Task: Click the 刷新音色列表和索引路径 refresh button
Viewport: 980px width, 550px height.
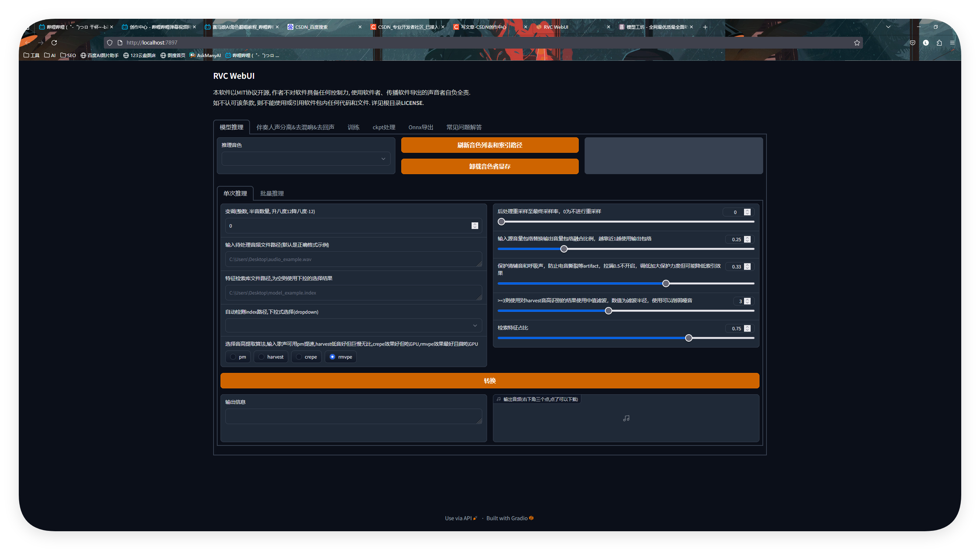Action: 490,145
